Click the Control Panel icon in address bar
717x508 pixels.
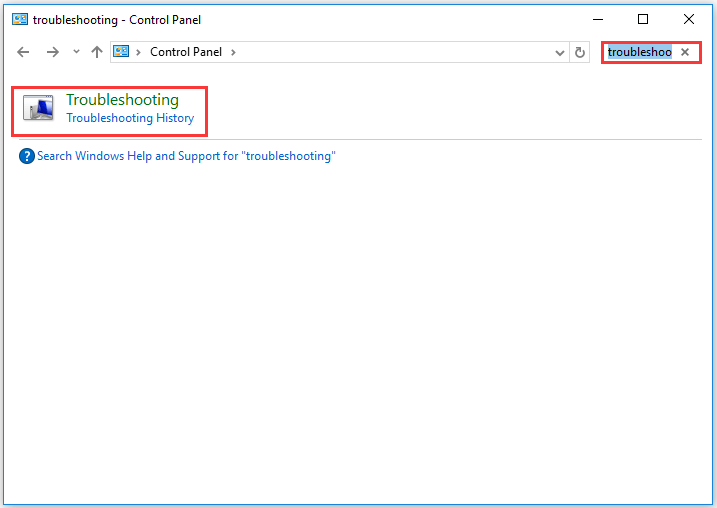[x=121, y=51]
